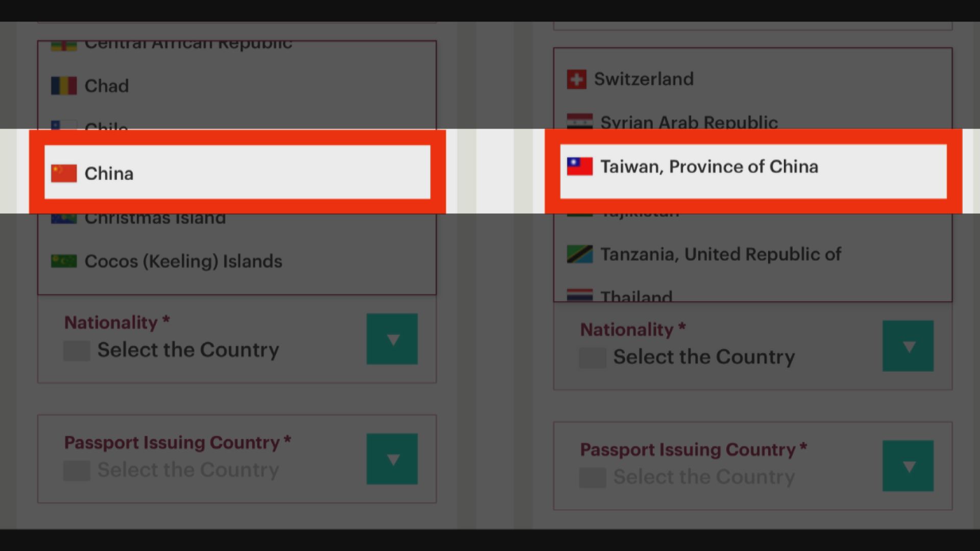Click the Thailand flag icon
Image resolution: width=980 pixels, height=551 pixels.
click(580, 295)
